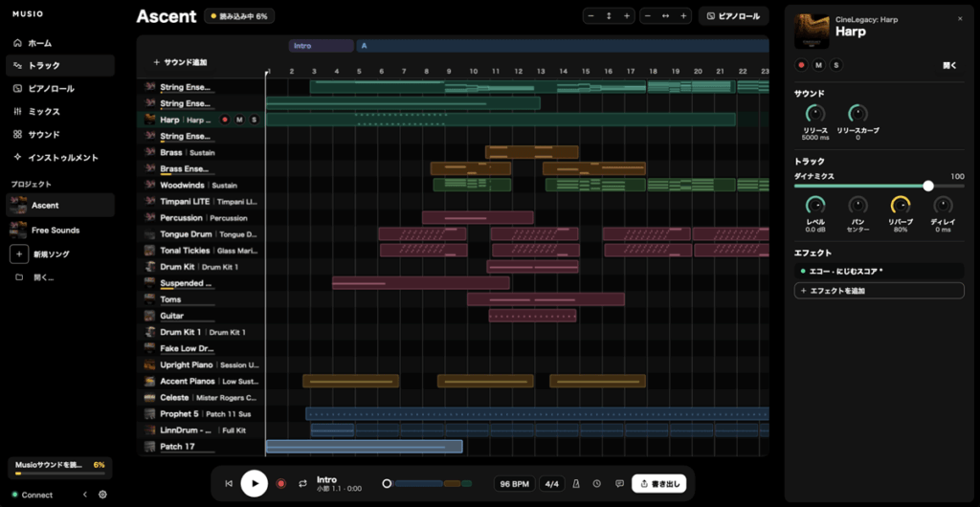Toggle record button in the Harp panel
This screenshot has width=980, height=507.
[801, 65]
